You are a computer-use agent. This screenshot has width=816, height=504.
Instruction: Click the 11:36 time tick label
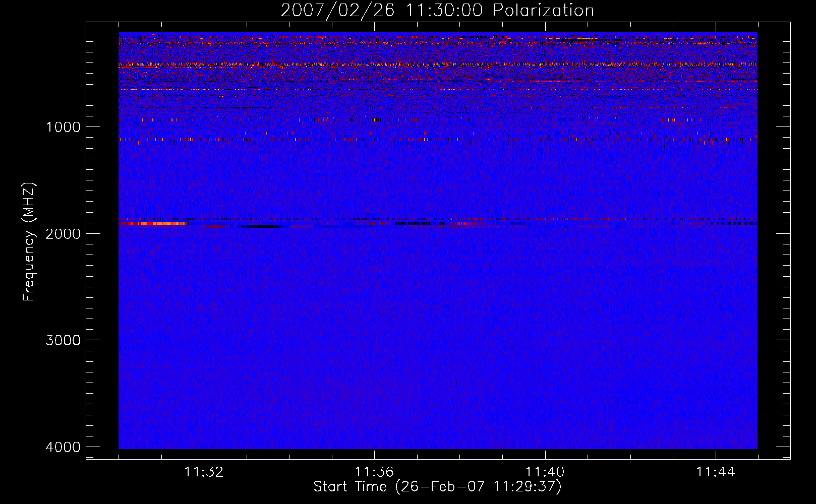pyautogui.click(x=374, y=472)
